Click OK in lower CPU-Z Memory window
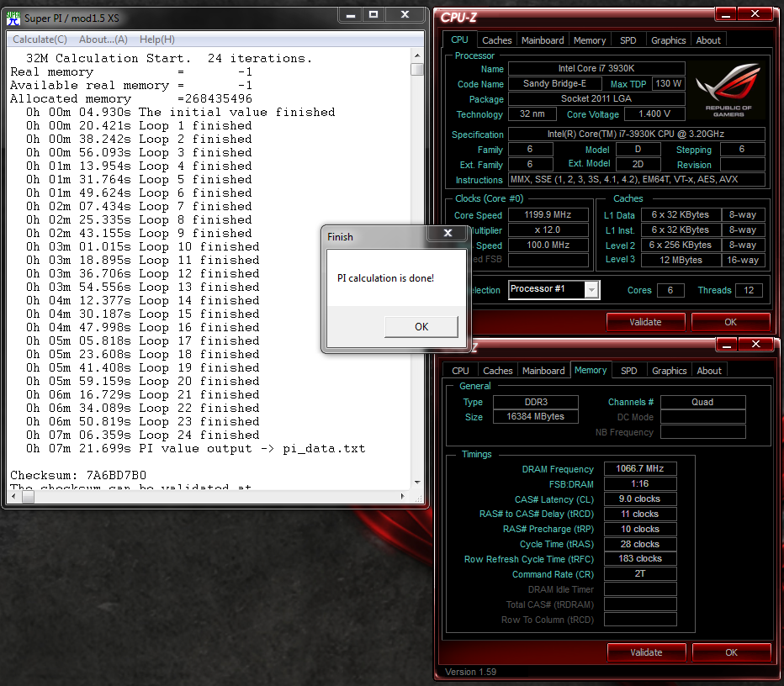Screen dimensions: 784x686 click(x=731, y=652)
